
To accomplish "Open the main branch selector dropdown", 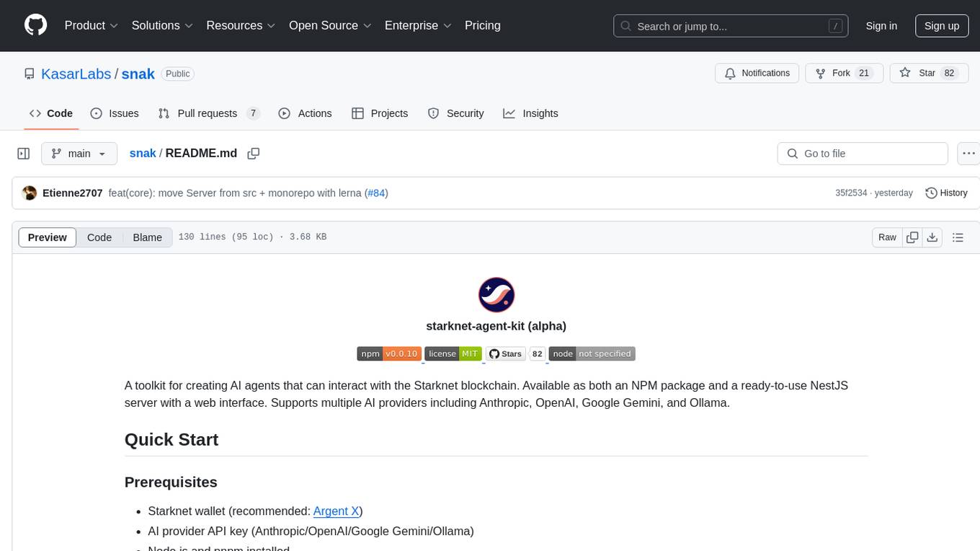I will [79, 154].
